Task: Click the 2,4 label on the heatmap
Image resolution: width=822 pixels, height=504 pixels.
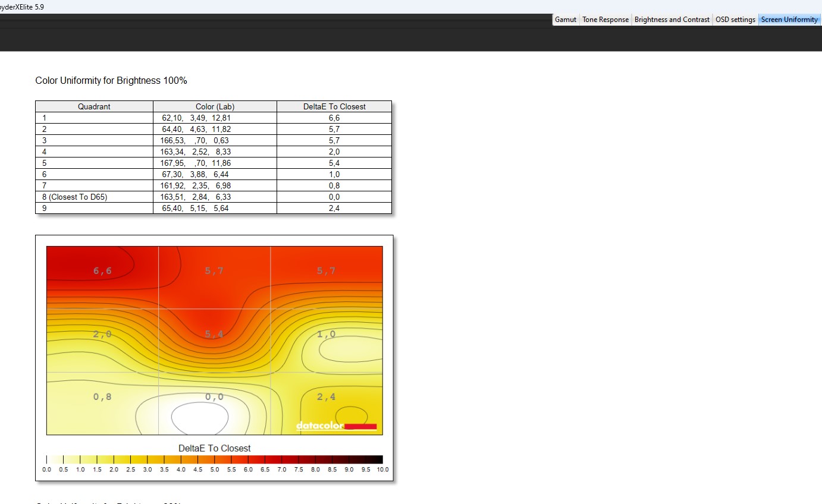Action: tap(326, 396)
